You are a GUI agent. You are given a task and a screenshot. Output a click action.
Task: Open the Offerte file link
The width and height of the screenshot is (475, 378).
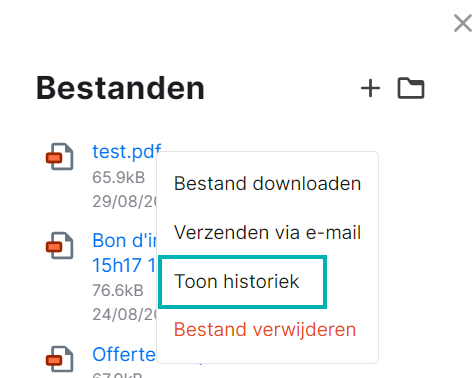124,354
